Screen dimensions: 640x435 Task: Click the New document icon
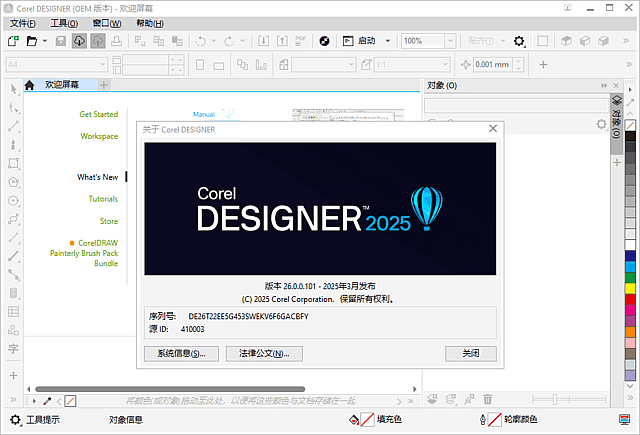tap(13, 41)
